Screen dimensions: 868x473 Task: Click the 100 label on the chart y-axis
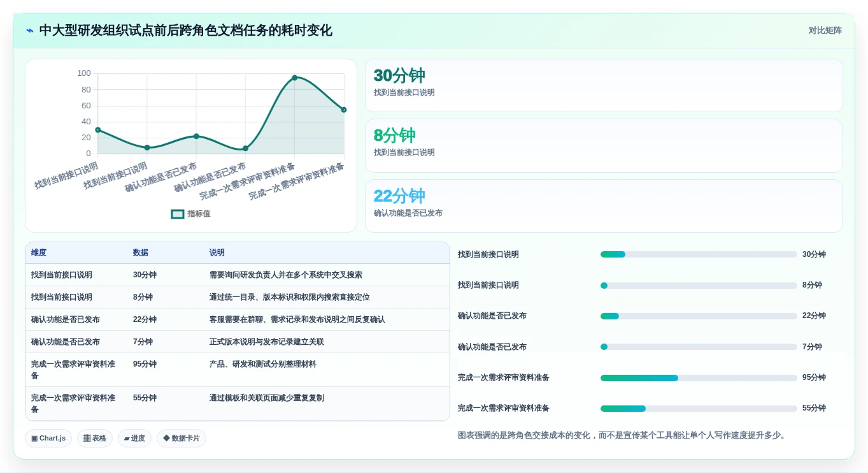[x=84, y=73]
